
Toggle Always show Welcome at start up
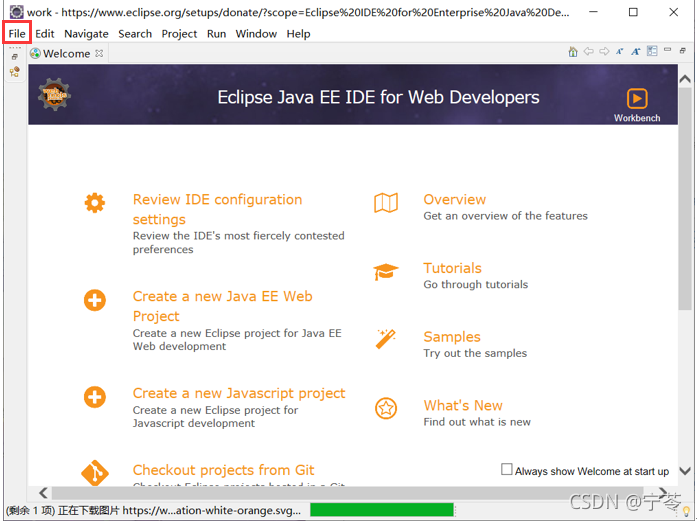pos(506,469)
